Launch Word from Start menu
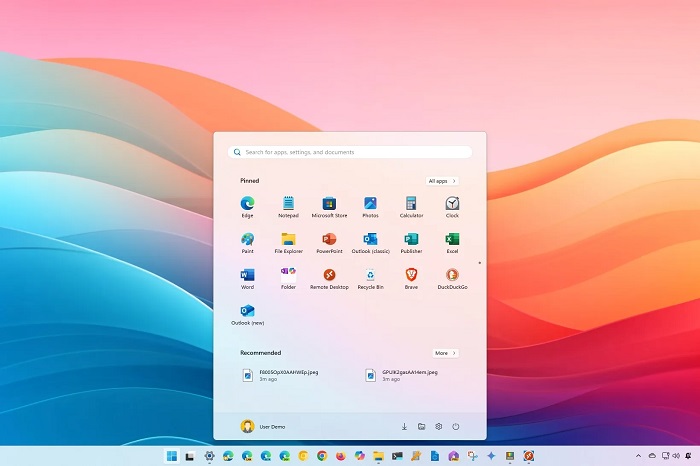The height and width of the screenshot is (466, 700). 247,279
